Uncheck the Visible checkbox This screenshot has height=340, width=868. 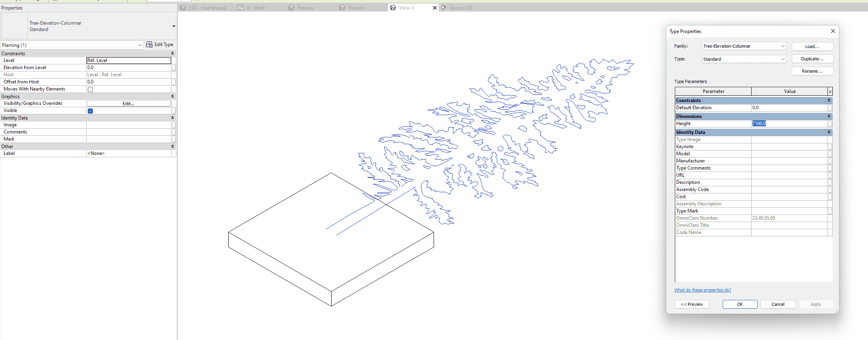click(90, 111)
